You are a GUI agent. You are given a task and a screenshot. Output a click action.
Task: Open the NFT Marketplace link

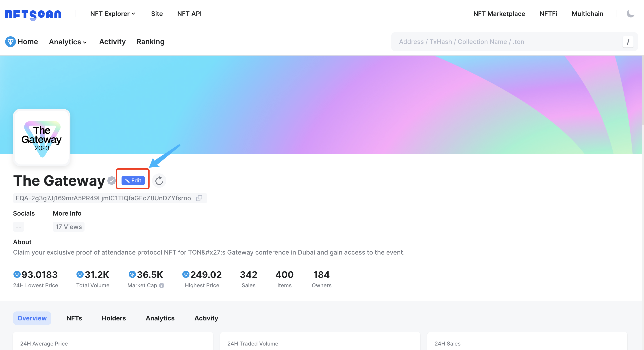coord(499,14)
